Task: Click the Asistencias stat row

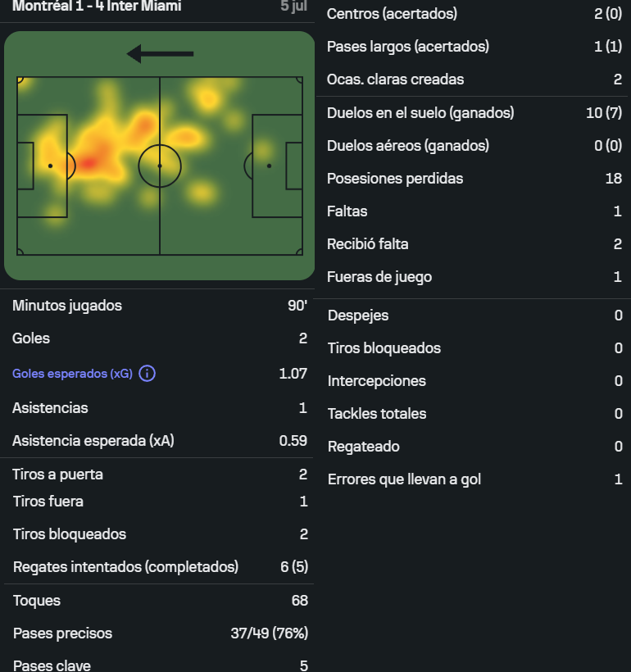Action: point(160,407)
